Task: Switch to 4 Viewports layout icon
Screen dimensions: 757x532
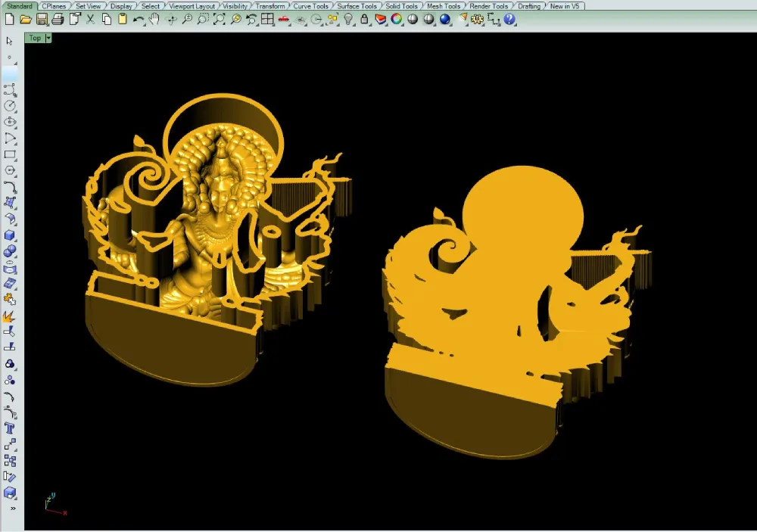Action: [x=267, y=20]
